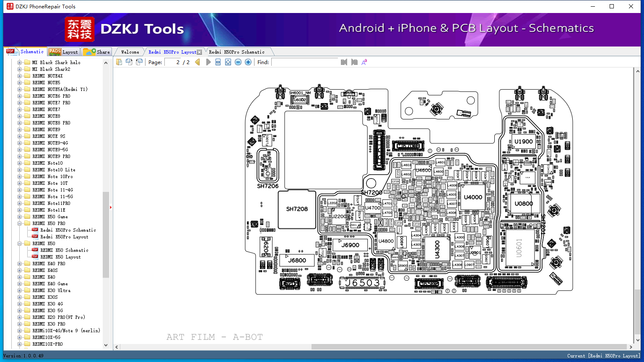Zoom in using the plus icon
This screenshot has height=362, width=644.
[248, 62]
